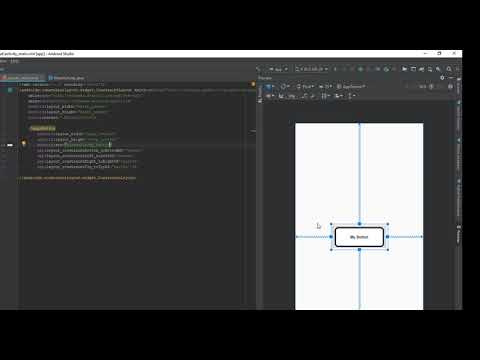Open the app run configuration dropdown
This screenshot has width=480, height=360.
click(x=278, y=69)
